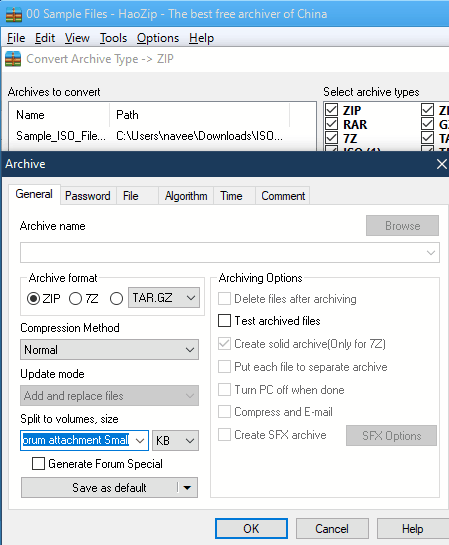
Task: Open the Edit menu
Action: [x=45, y=38]
